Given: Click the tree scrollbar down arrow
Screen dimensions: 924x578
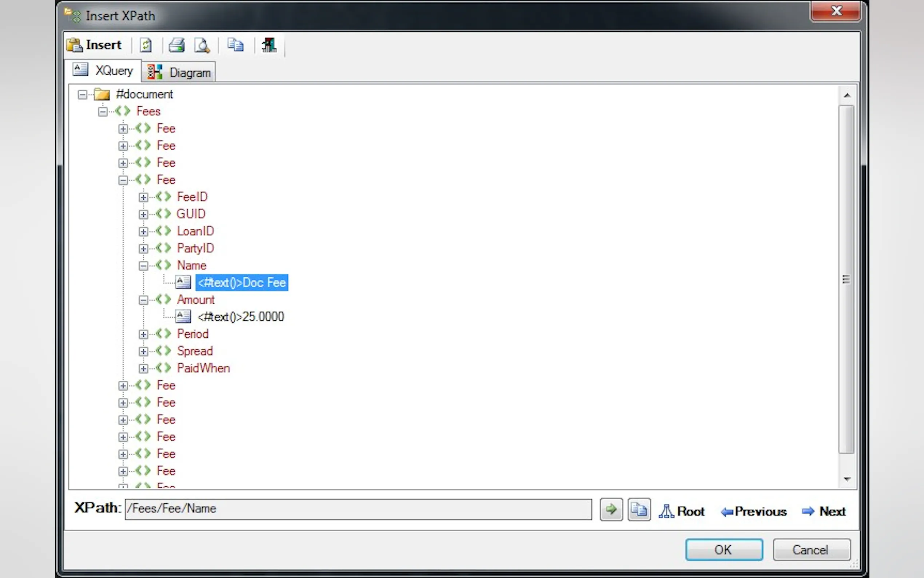Looking at the screenshot, I should tap(847, 479).
